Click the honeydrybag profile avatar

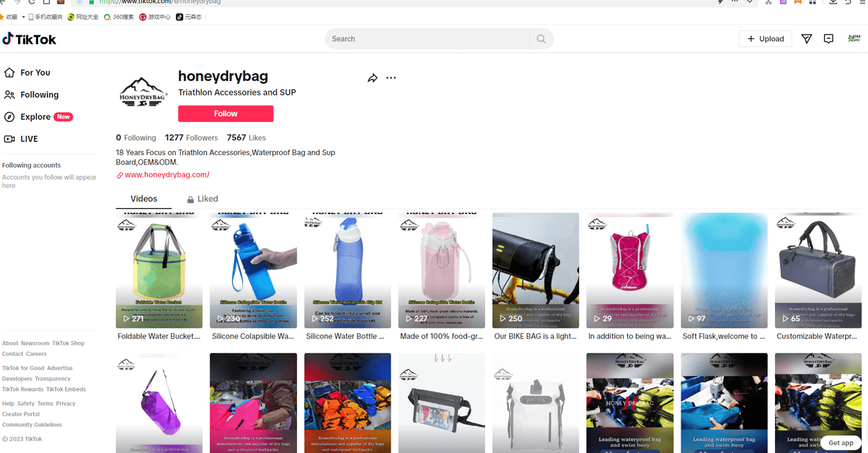tap(143, 94)
